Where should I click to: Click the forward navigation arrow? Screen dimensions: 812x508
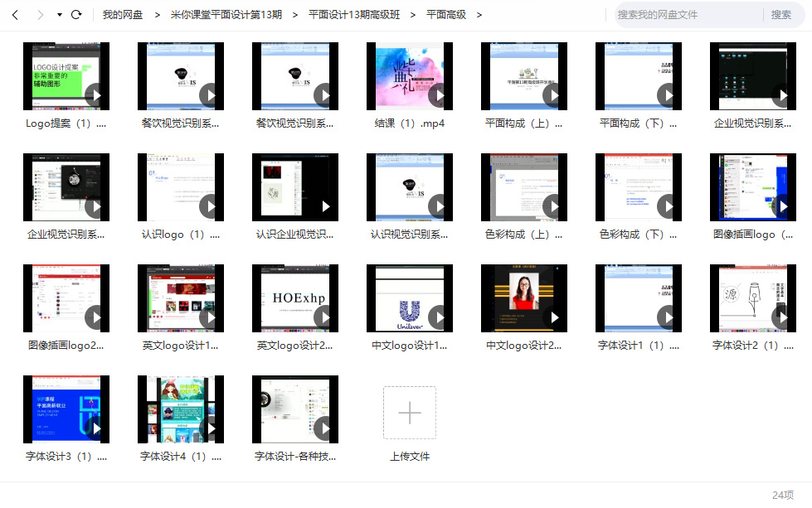point(38,15)
